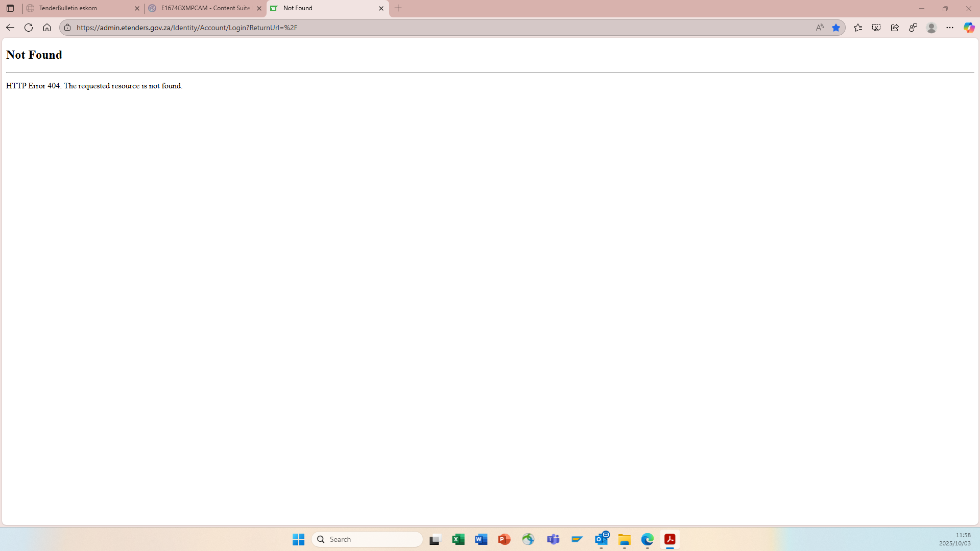Refresh the Not Found page
980x551 pixels.
click(29, 28)
